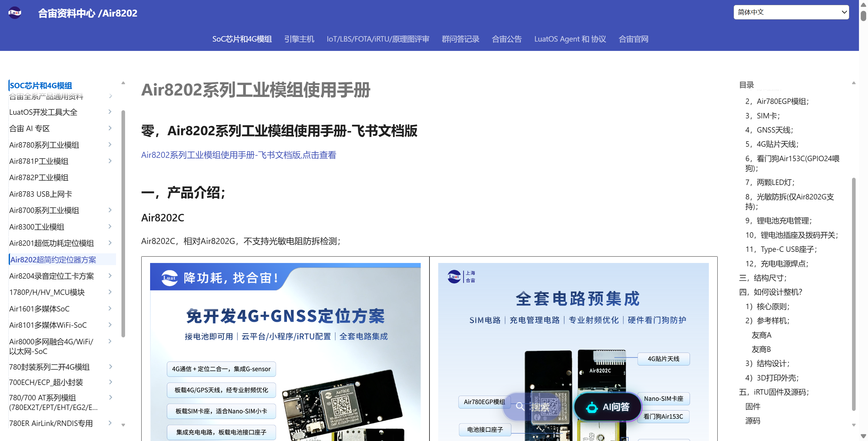Click the SOC芯片和4G模组 sidebar heading

41,86
